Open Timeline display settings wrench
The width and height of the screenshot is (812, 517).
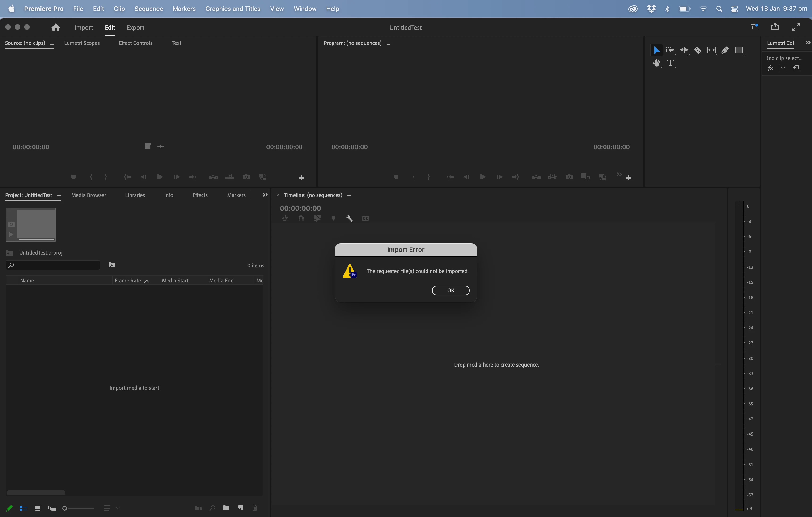click(x=349, y=218)
